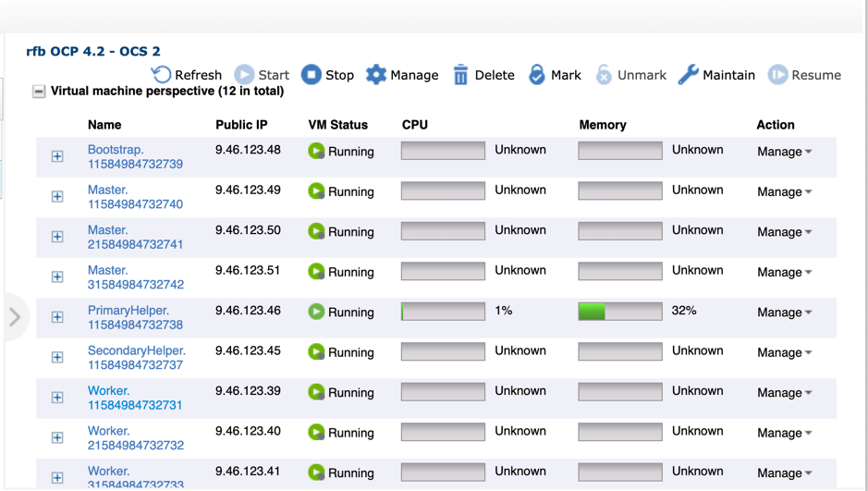The height and width of the screenshot is (491, 868).
Task: Click Running status icon for 9.46.123.49
Action: [316, 191]
